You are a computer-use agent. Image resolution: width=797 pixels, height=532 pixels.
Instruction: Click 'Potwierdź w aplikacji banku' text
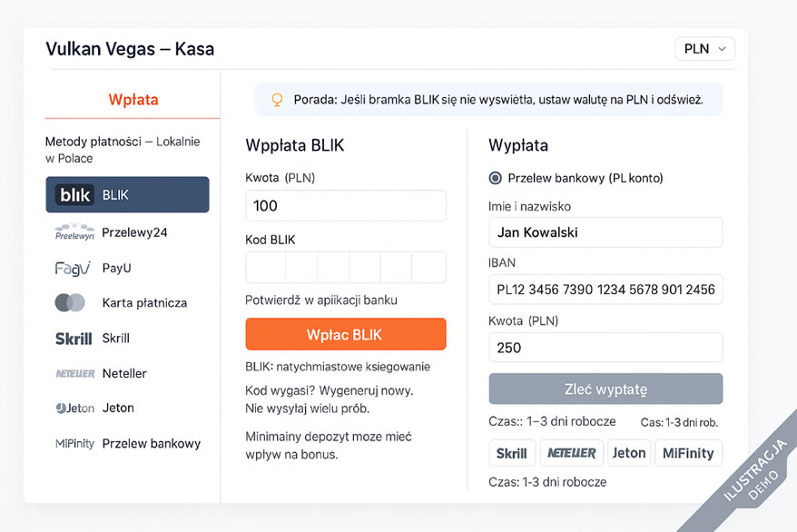[x=321, y=300]
